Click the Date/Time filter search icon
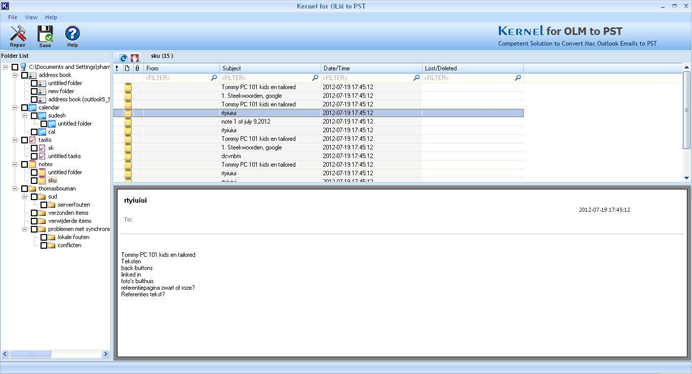 (x=417, y=78)
